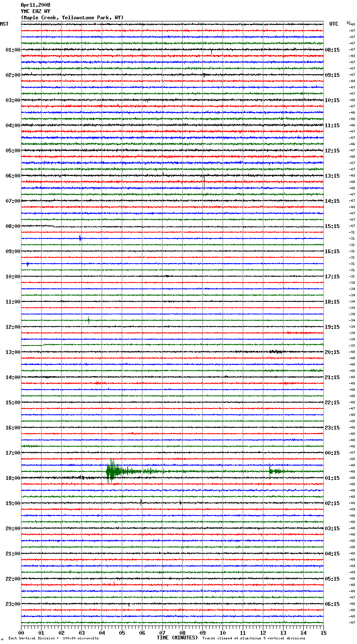
Task: Click the 10:15 UTC time label
Action: click(332, 100)
